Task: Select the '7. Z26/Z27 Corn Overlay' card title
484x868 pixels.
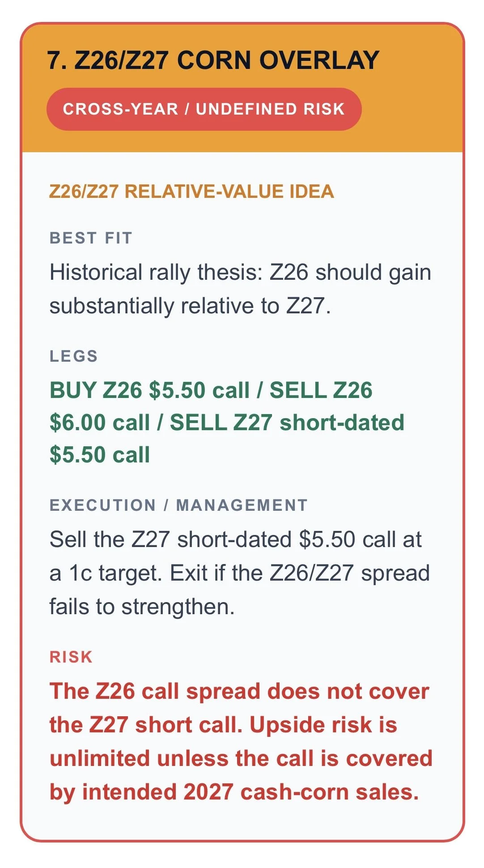Action: pyautogui.click(x=213, y=60)
